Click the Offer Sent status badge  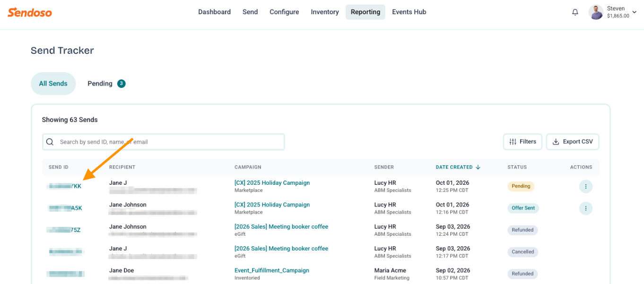pyautogui.click(x=523, y=208)
